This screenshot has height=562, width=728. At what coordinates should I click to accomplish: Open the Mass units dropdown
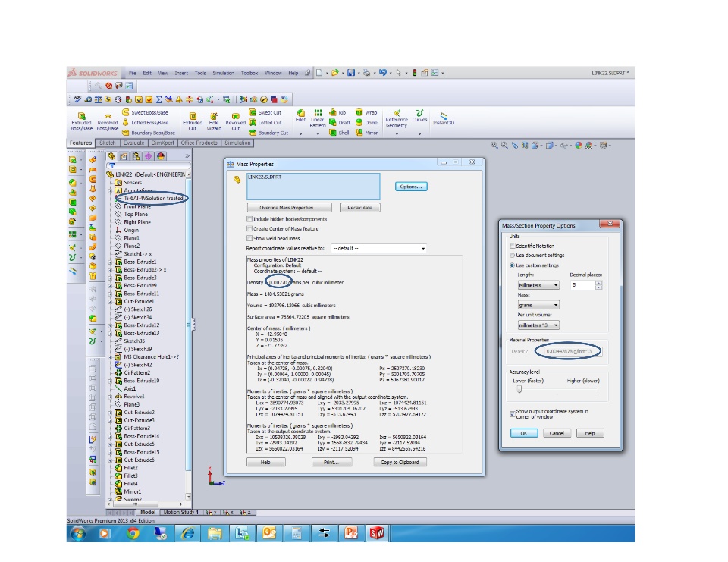[538, 305]
